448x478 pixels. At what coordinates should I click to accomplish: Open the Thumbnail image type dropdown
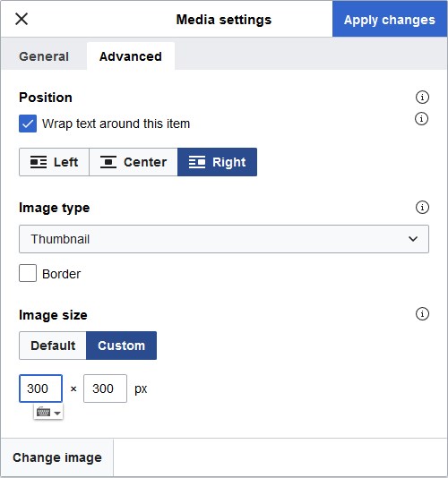click(224, 239)
